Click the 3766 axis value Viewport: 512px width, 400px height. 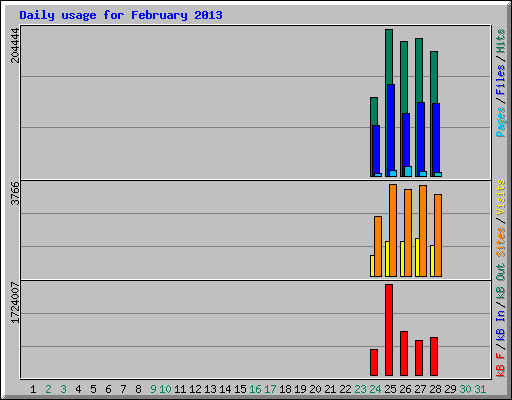click(15, 193)
